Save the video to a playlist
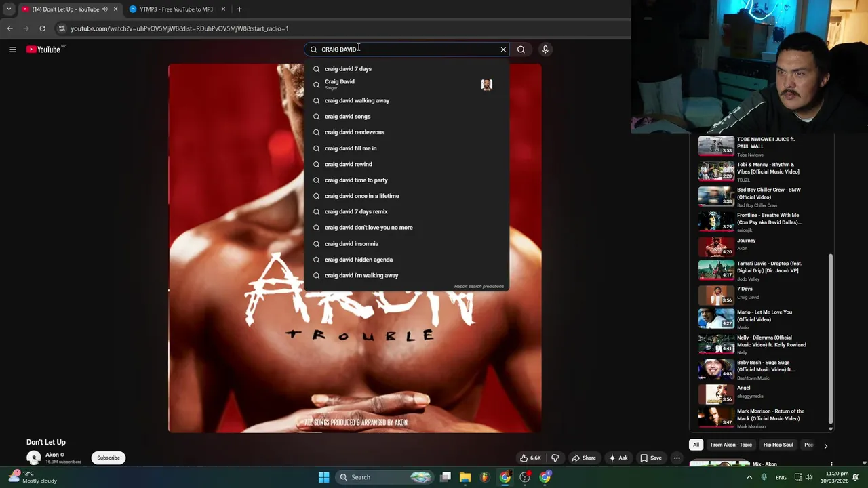Screen dimensions: 868x488 pyautogui.click(x=651, y=458)
